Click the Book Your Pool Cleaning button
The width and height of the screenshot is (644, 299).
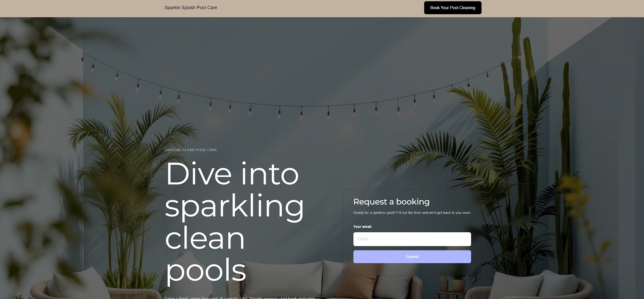[452, 8]
